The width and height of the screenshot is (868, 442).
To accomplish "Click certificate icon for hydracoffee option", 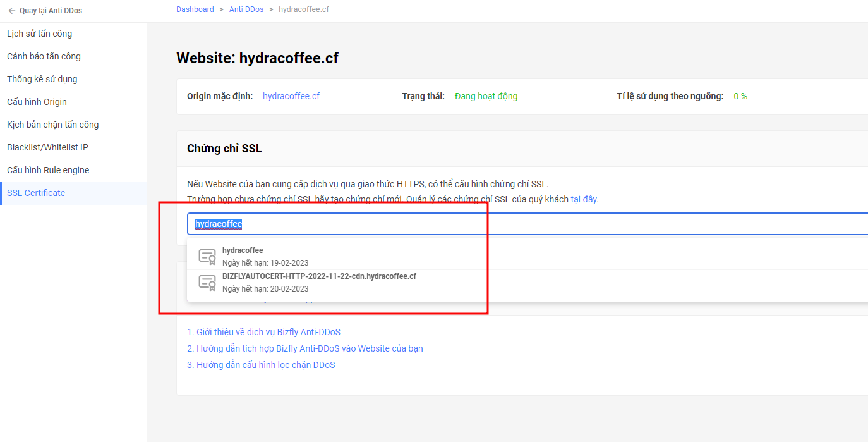I will point(207,256).
